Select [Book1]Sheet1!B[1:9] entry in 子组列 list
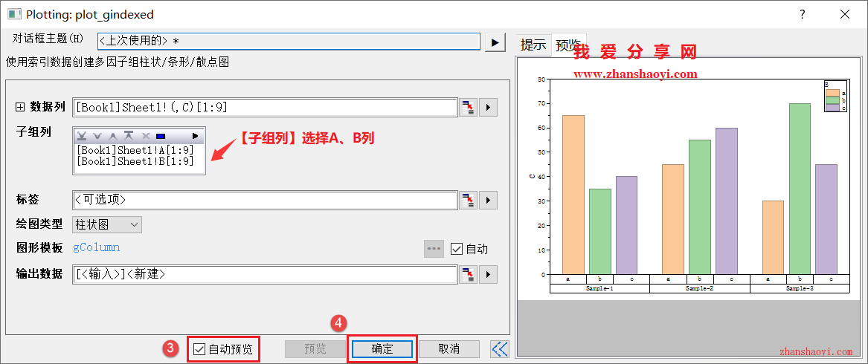 coord(135,161)
